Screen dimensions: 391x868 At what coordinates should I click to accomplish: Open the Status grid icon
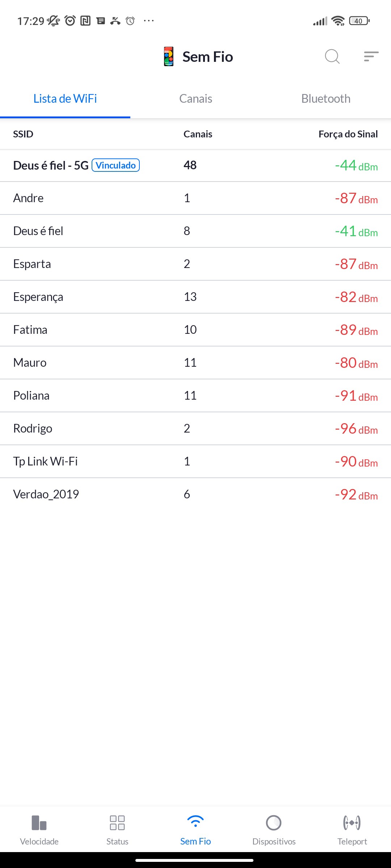[x=117, y=823]
